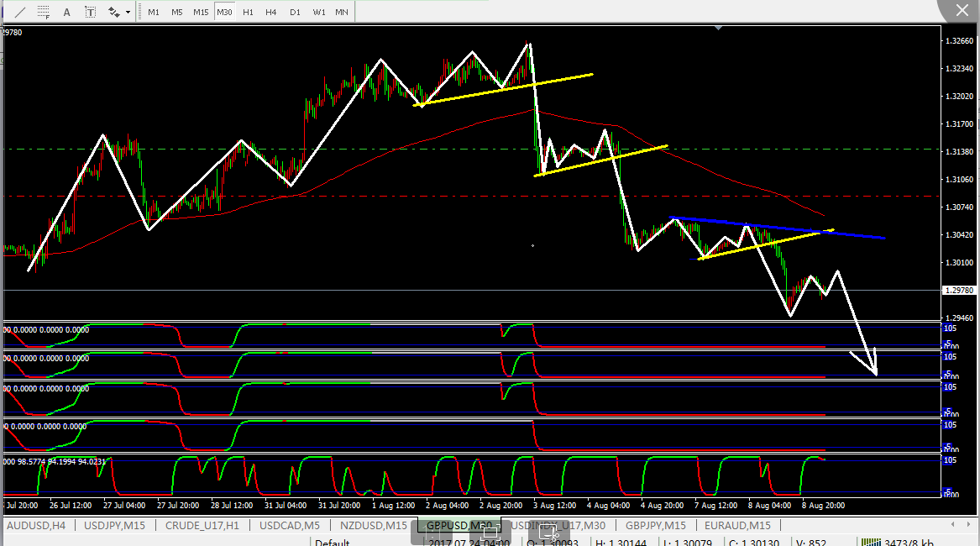Select the trendline drawing tool
980x546 pixels.
click(x=20, y=12)
